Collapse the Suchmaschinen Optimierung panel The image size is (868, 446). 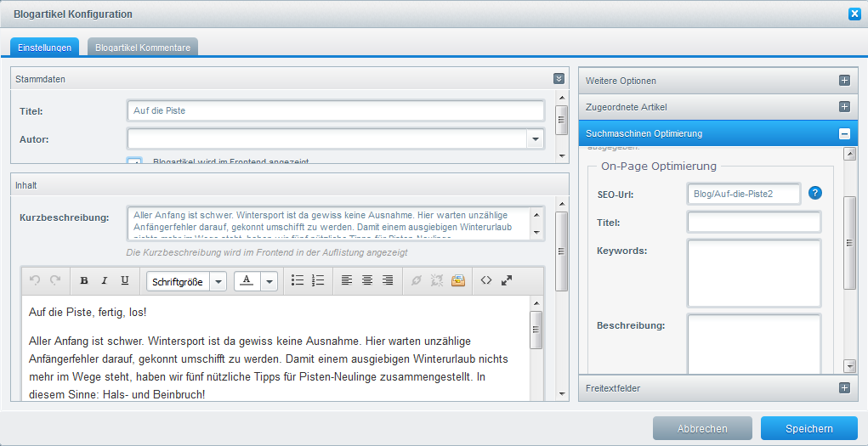click(x=844, y=133)
